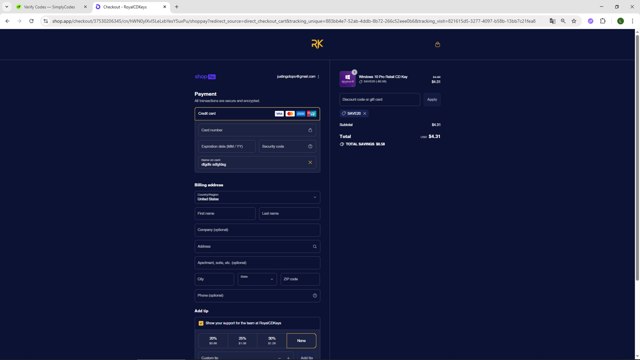The image size is (640, 360).
Task: Switch to Verify Codes SimplyCodes tab
Action: (x=50, y=7)
